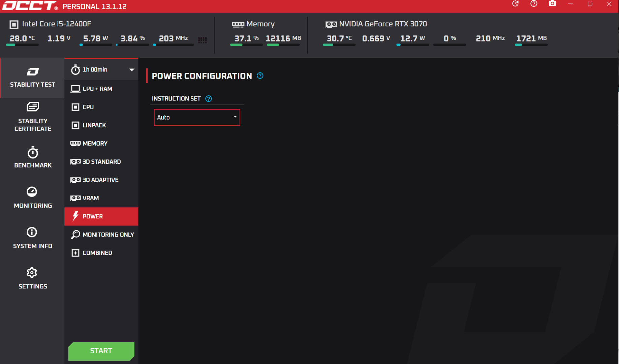
Task: Open the Settings section
Action: click(32, 278)
